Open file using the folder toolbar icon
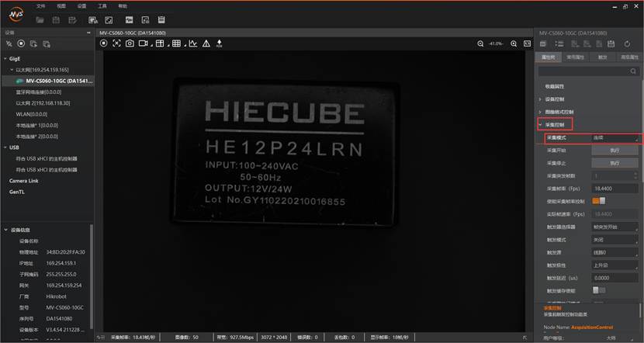Image resolution: width=644 pixels, height=343 pixels. [x=40, y=19]
